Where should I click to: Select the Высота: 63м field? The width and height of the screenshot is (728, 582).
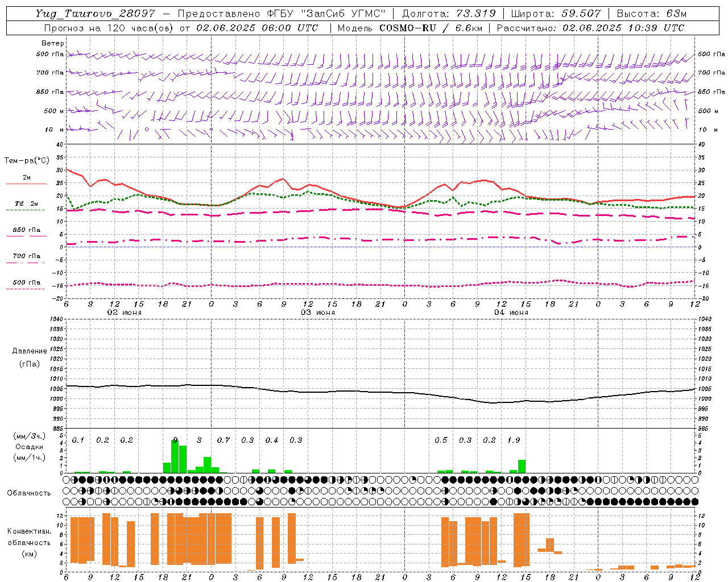point(651,14)
